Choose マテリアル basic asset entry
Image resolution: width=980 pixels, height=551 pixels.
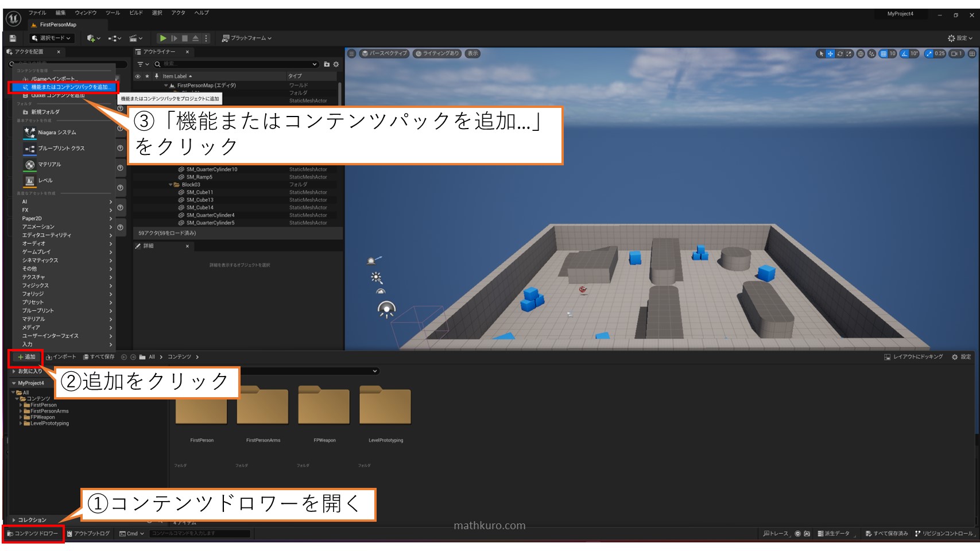pos(63,165)
